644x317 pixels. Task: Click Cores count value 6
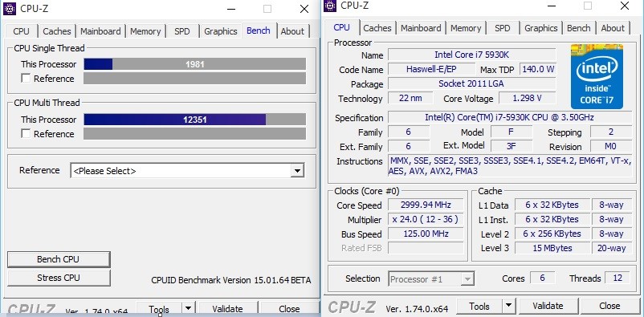click(542, 278)
